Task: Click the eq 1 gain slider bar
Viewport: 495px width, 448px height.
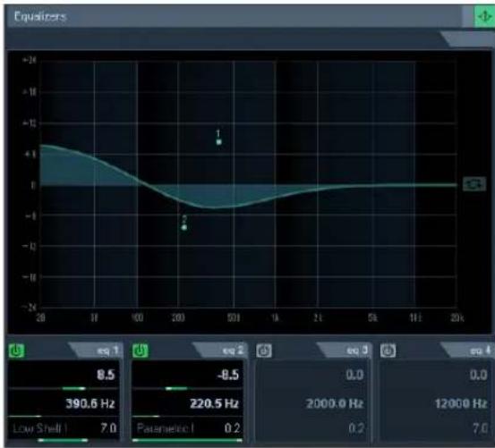Action: [x=64, y=388]
